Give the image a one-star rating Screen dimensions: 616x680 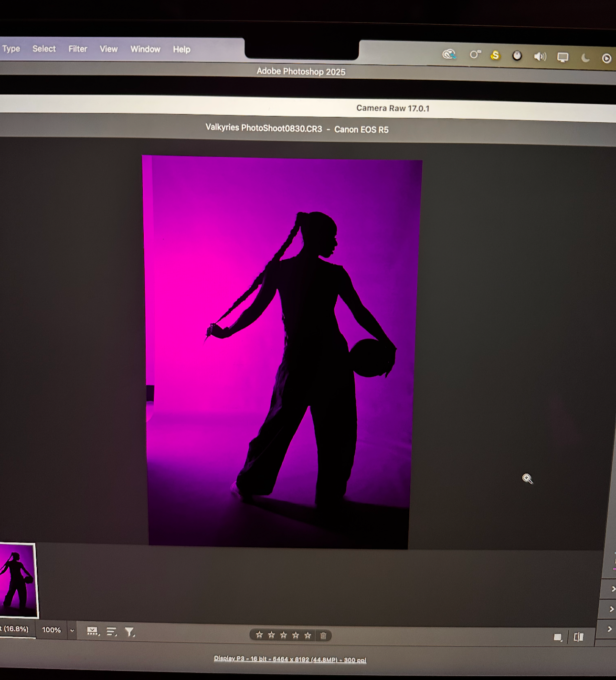(259, 635)
